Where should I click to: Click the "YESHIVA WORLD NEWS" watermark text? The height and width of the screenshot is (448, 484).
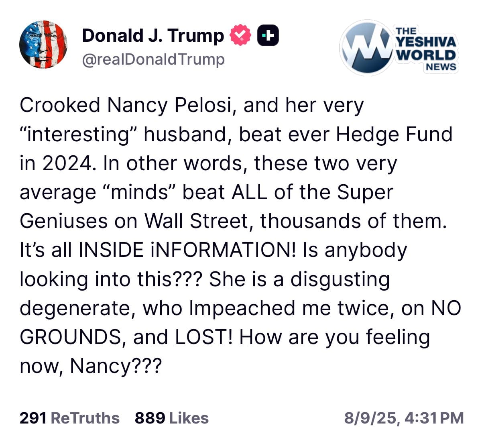click(x=425, y=49)
